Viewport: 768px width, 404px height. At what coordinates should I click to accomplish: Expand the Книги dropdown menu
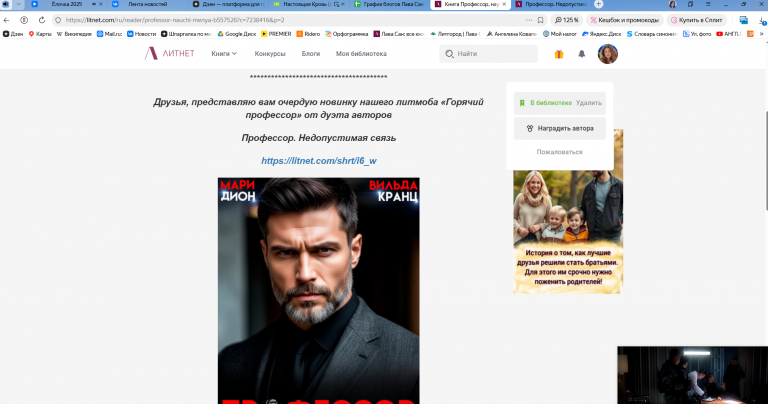pos(224,53)
